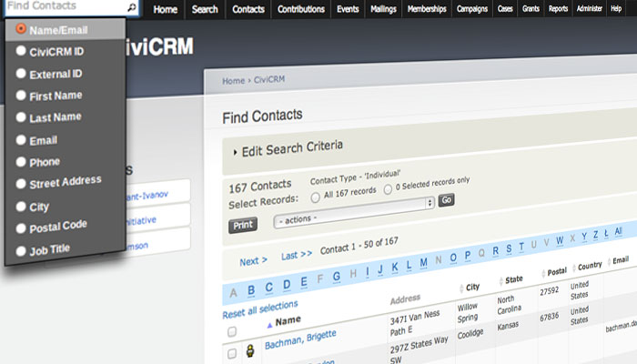
Task: Open Bachman, Brigette contact record
Action: click(300, 340)
